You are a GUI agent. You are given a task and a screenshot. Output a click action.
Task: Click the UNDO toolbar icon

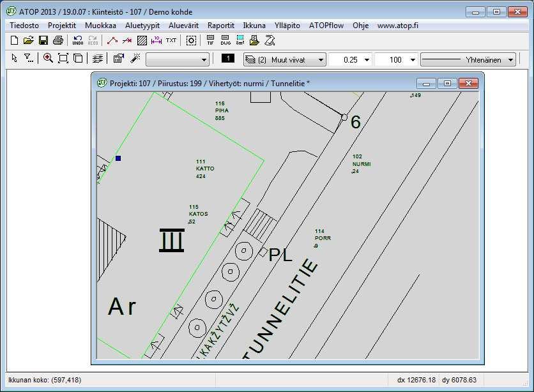[x=78, y=40]
